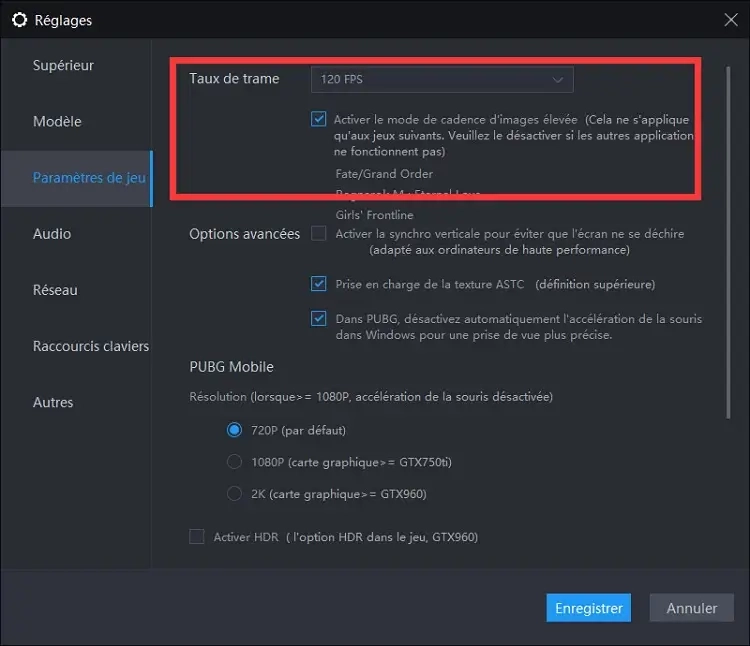Click the Enregistrer button
The width and height of the screenshot is (750, 646).
[589, 608]
